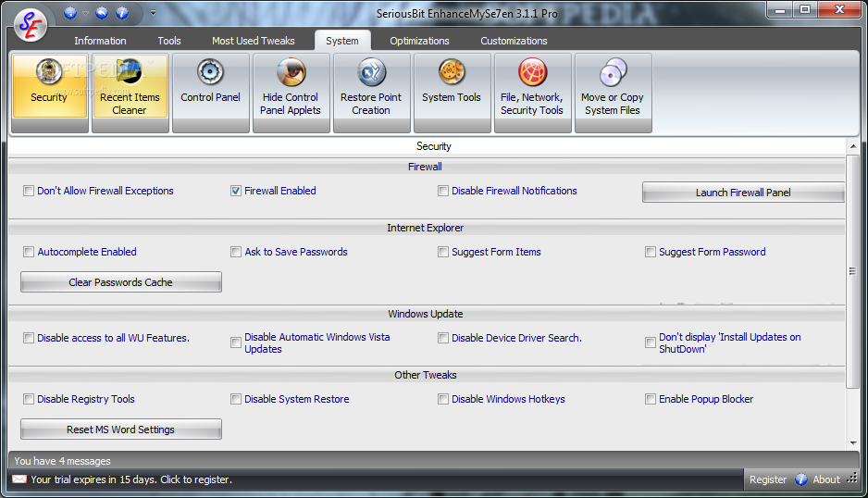The height and width of the screenshot is (498, 868).
Task: Open Move or Copy System Files
Action: pos(613,93)
